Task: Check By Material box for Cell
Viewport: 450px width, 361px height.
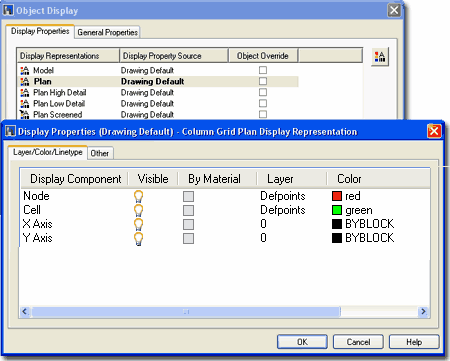Action: coord(188,210)
